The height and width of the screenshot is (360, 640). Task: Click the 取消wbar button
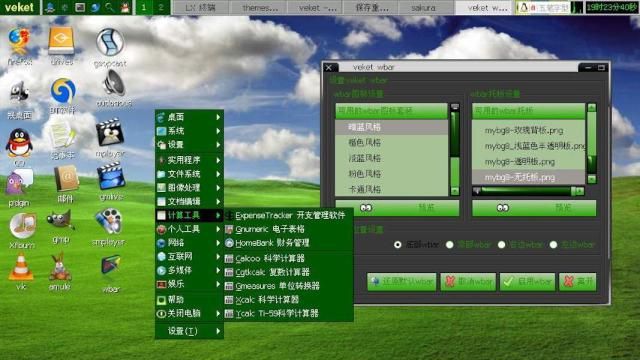click(468, 282)
